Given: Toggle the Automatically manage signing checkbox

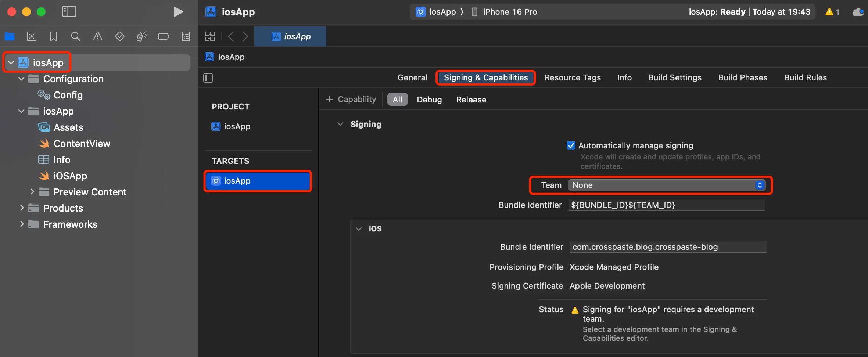Looking at the screenshot, I should click(571, 145).
